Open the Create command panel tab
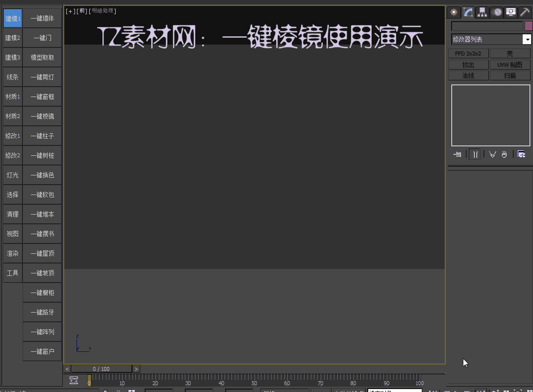The height and width of the screenshot is (392, 533). pos(454,13)
